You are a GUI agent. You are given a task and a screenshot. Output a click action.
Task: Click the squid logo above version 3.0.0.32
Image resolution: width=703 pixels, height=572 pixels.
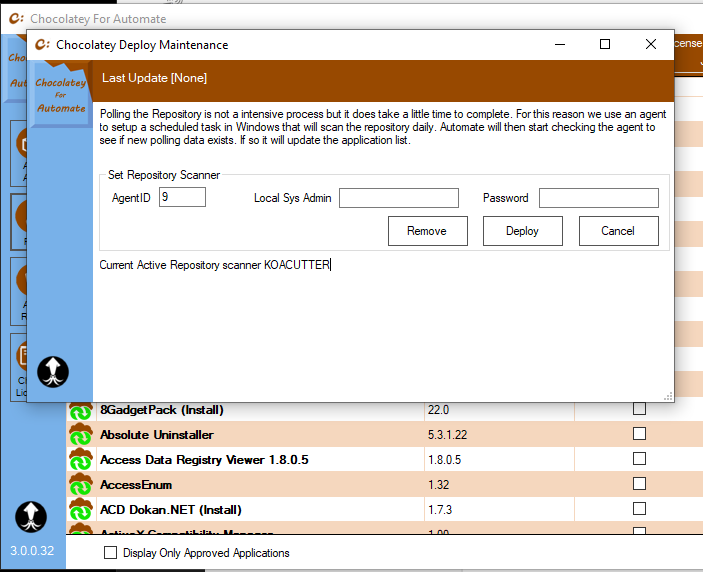(x=30, y=517)
